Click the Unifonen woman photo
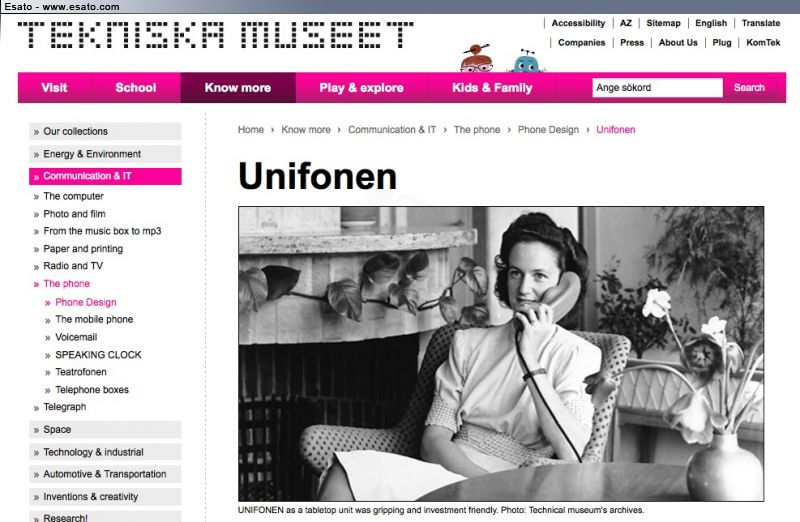The image size is (800, 522). (501, 354)
